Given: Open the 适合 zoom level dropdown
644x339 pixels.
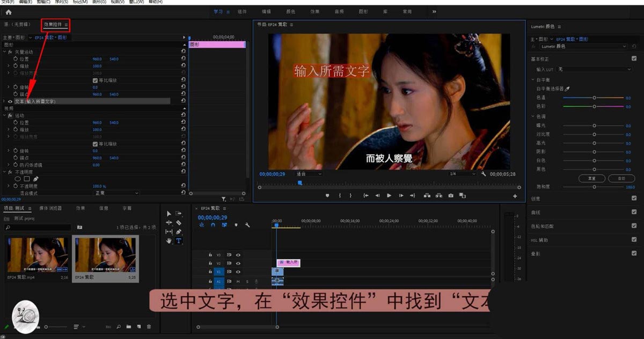Looking at the screenshot, I should (309, 174).
